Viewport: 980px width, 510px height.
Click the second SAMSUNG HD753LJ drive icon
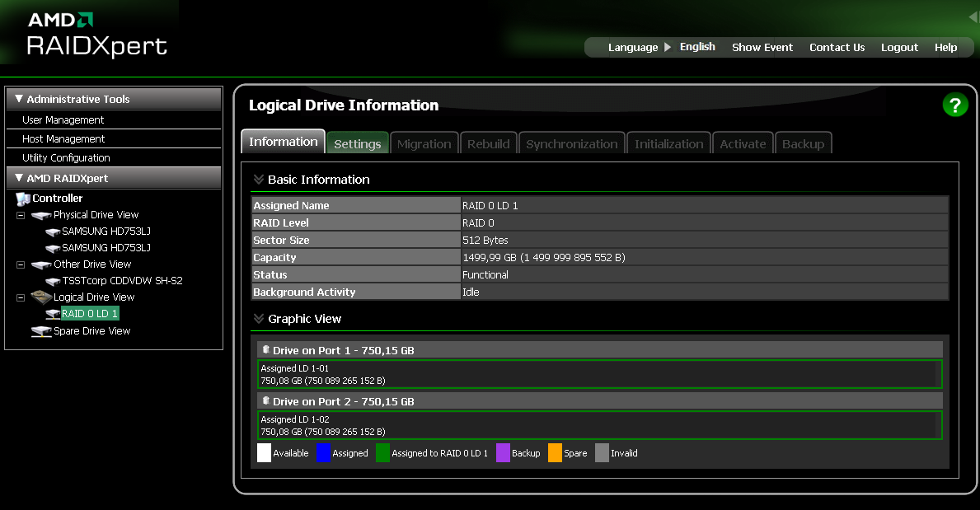click(53, 249)
